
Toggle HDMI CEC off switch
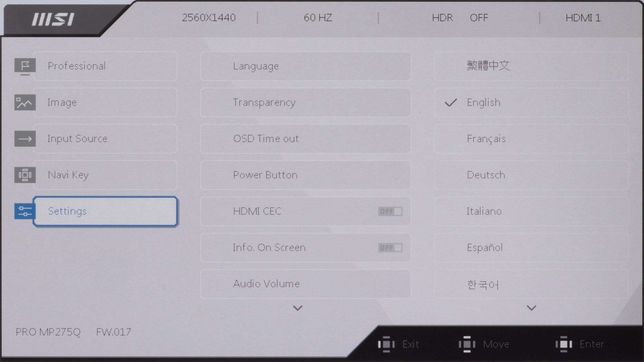click(388, 211)
